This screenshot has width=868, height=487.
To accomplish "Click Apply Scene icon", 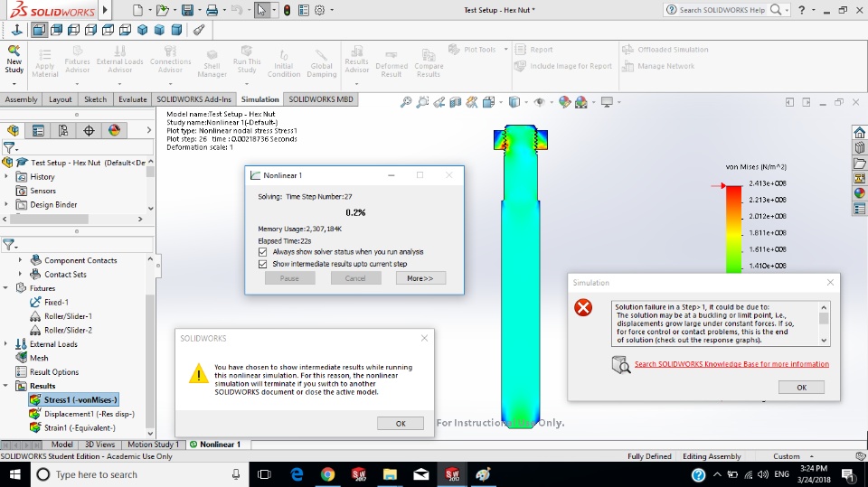I will tap(581, 102).
